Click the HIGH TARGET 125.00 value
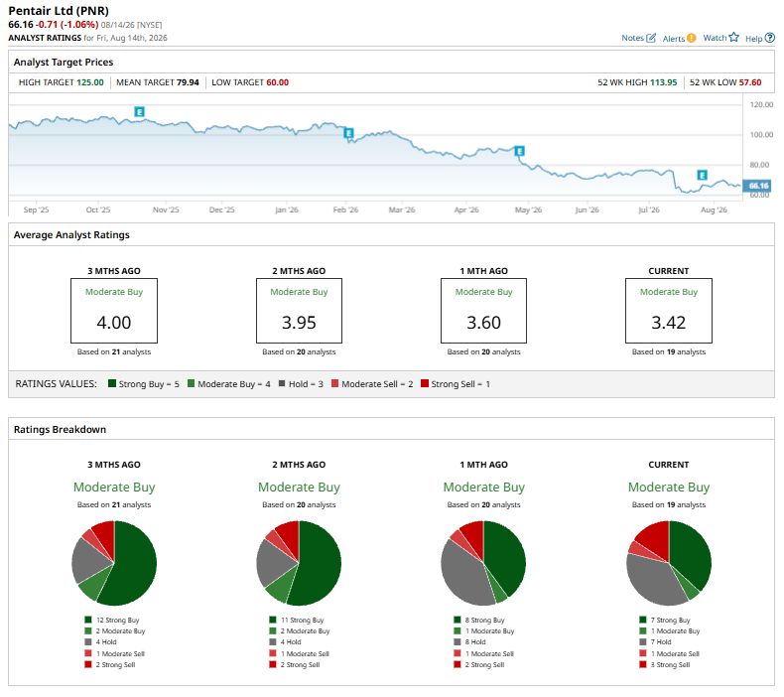 [90, 82]
